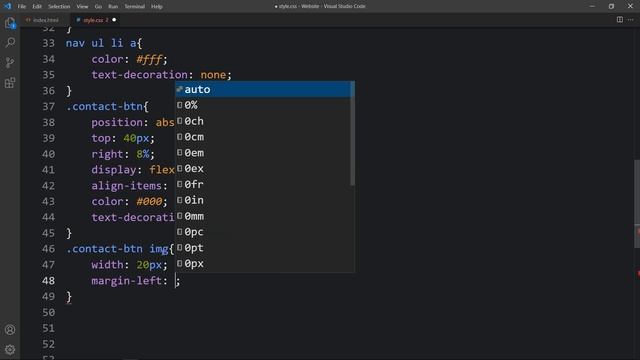Select the 0ch suggestion
Viewport: 640px width, 360px height.
tap(263, 121)
